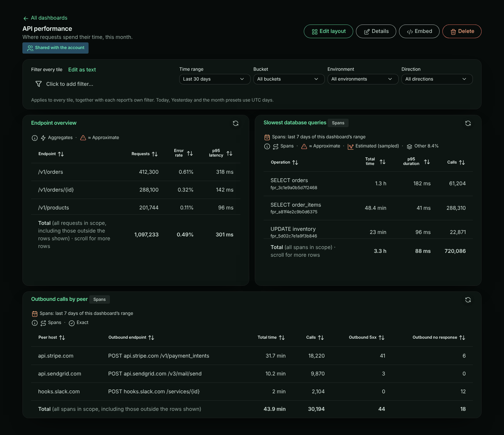Open the Endpoint overview tile title
This screenshot has height=435, width=504.
pyautogui.click(x=54, y=123)
